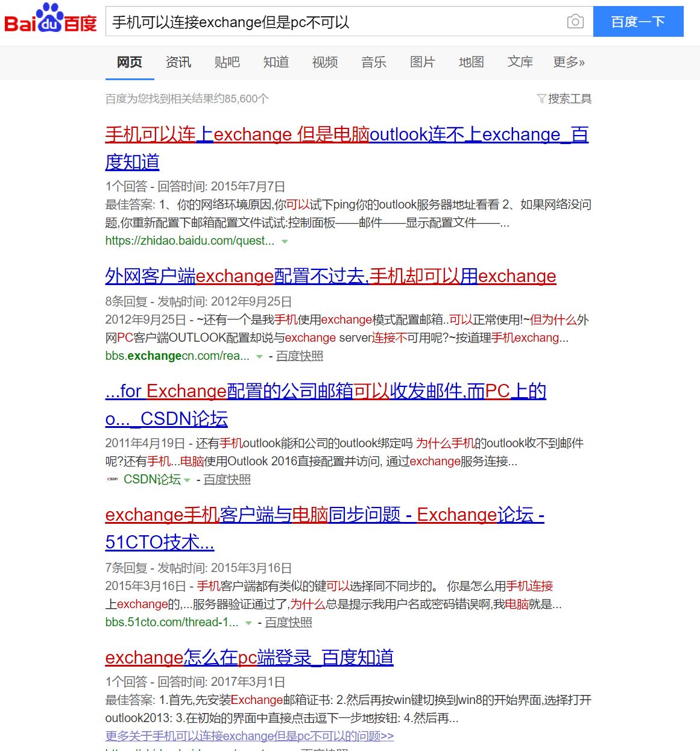Click 百度快照 under the exchangecn result
The height and width of the screenshot is (751, 700).
(x=300, y=356)
